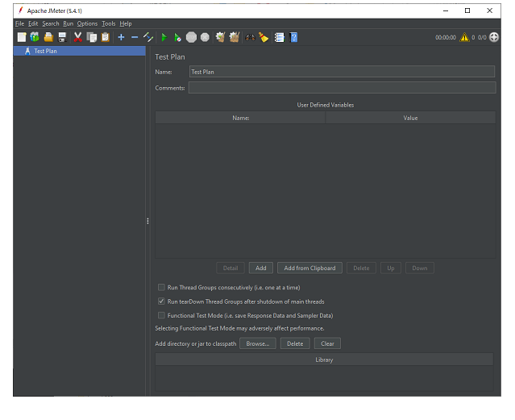Open the Help menu
Image resolution: width=515 pixels, height=420 pixels.
126,23
